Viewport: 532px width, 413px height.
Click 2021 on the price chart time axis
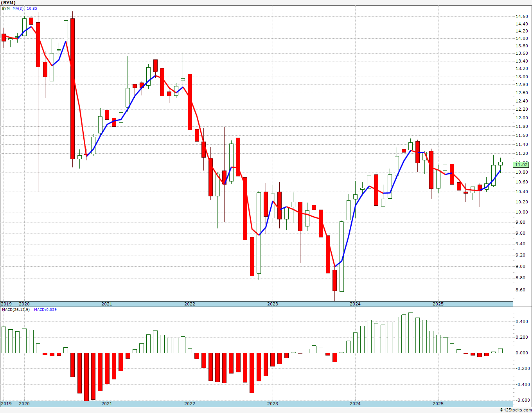tap(107, 304)
